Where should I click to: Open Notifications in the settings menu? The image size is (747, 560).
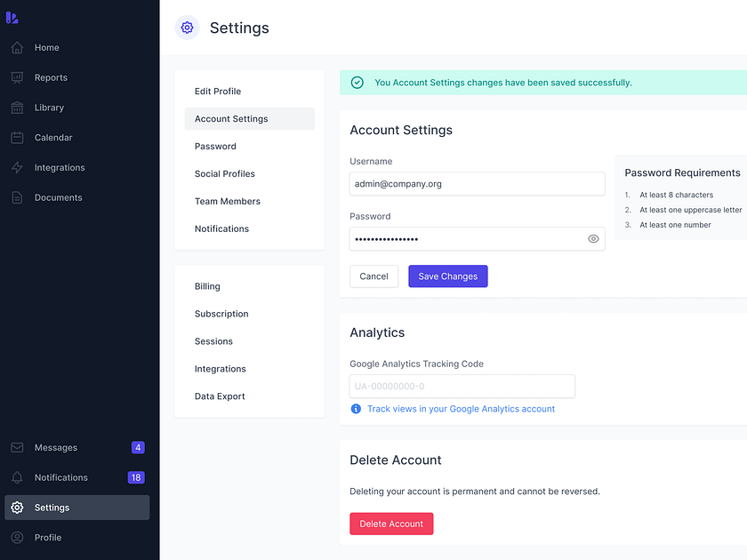[250, 229]
